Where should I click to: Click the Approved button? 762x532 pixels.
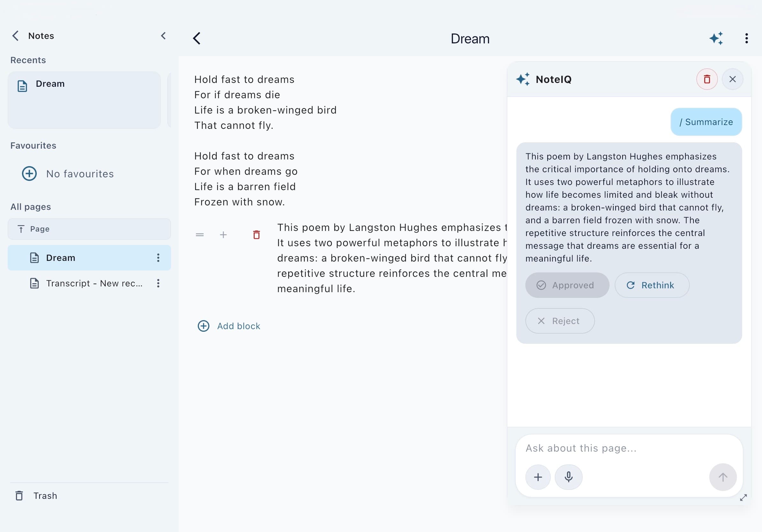coord(567,285)
